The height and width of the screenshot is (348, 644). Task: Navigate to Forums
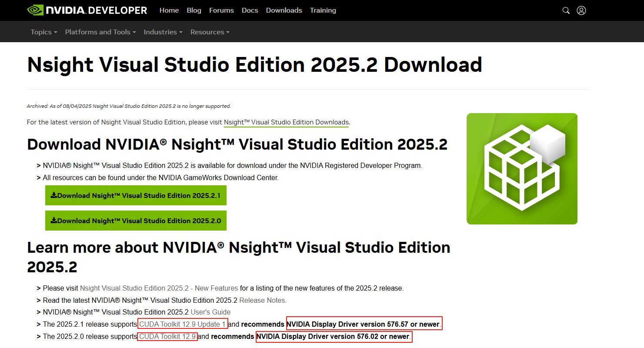pos(221,10)
